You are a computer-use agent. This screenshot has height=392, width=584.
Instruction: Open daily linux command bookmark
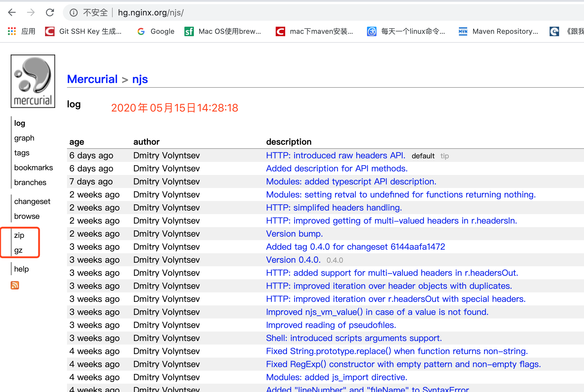pos(406,31)
